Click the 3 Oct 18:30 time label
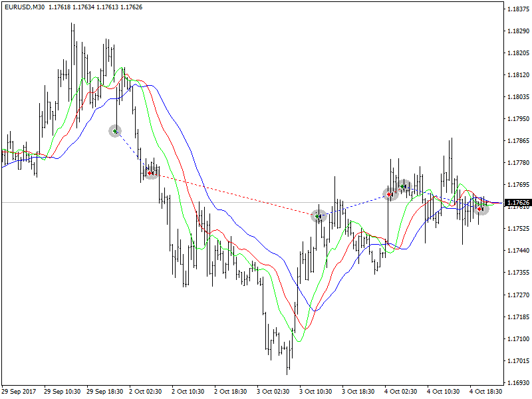 tap(357, 391)
